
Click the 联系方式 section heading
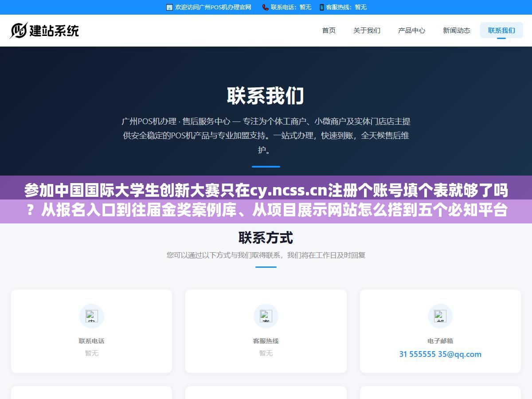(266, 238)
